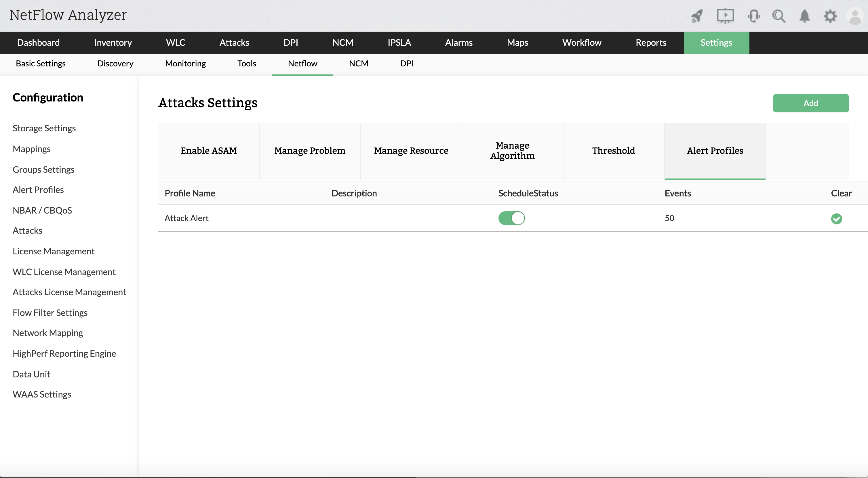Select the Enable ASAM tab
The height and width of the screenshot is (478, 868).
click(x=209, y=151)
